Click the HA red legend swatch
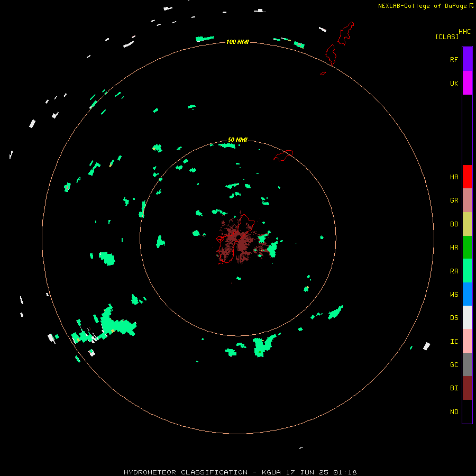 point(467,177)
